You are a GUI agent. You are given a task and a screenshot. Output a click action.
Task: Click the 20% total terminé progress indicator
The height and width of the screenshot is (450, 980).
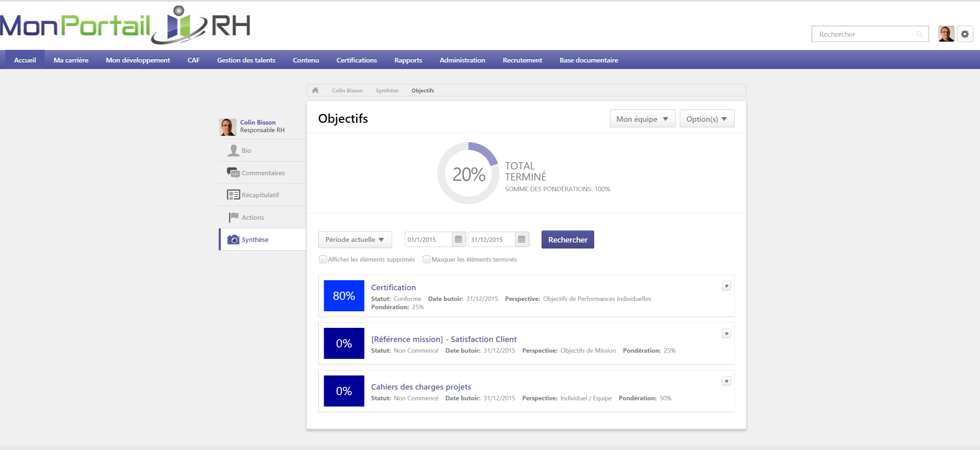point(469,174)
